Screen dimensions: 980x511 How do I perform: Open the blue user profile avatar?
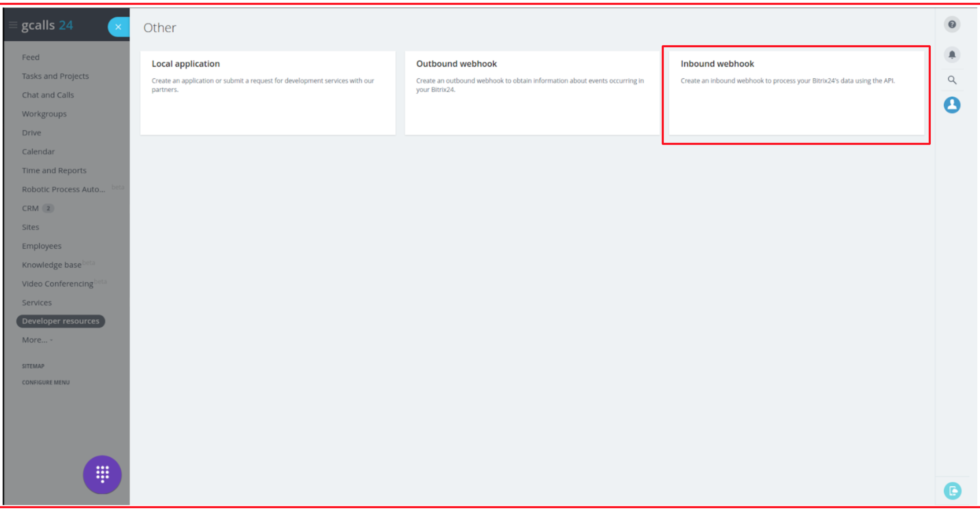tap(952, 105)
